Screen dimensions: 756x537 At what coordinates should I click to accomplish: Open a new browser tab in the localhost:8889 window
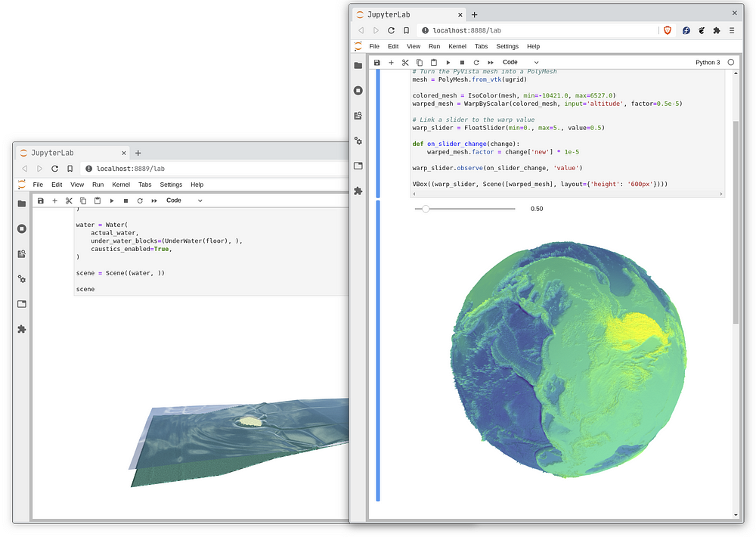tap(138, 153)
